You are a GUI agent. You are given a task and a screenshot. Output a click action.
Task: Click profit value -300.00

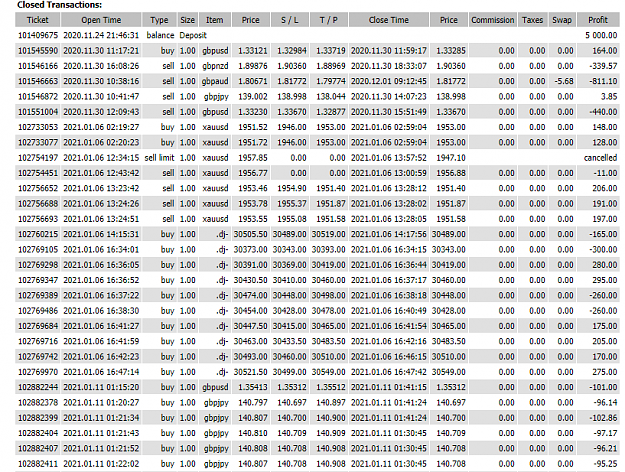coord(603,250)
